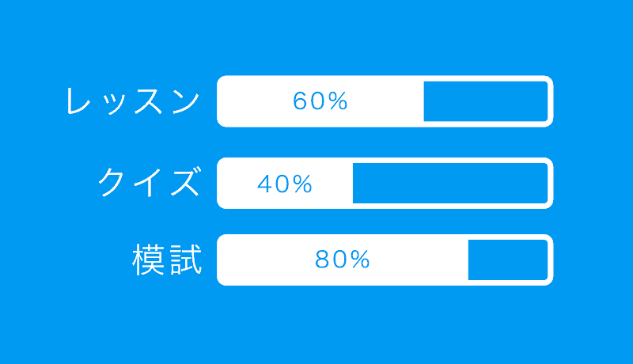Click the レッスン label
633x364 pixels.
click(133, 101)
